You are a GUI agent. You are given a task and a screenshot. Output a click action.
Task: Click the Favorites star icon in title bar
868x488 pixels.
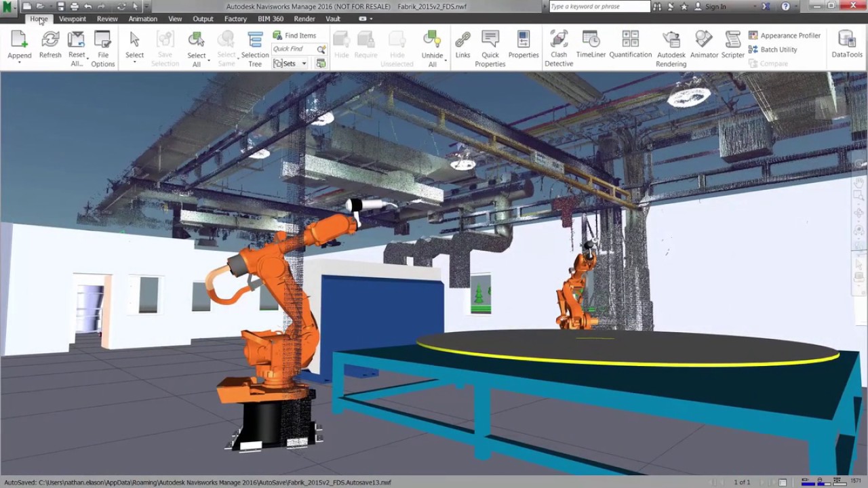684,7
